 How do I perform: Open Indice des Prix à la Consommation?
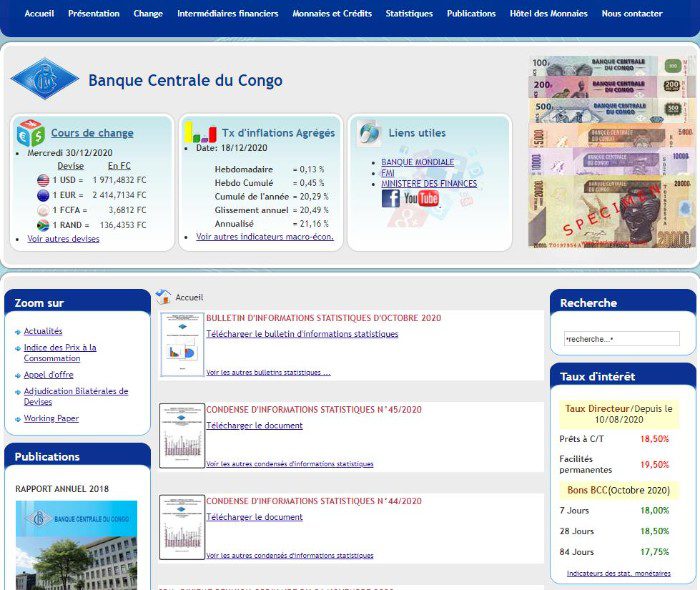coord(60,353)
